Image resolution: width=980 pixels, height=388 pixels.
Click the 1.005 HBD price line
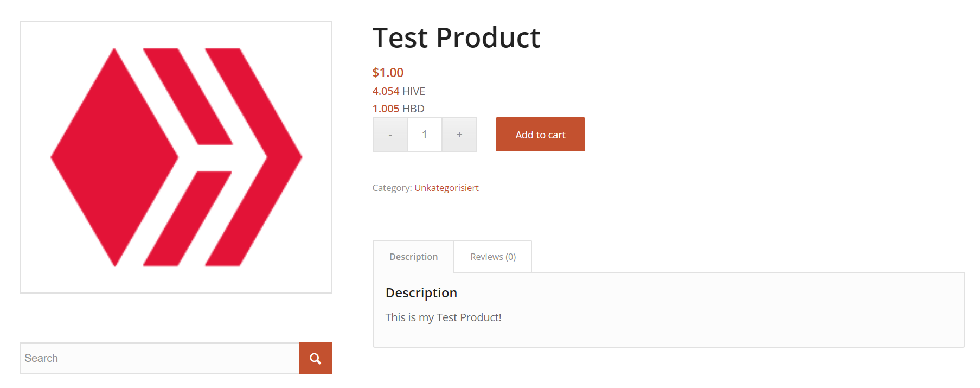pyautogui.click(x=398, y=109)
